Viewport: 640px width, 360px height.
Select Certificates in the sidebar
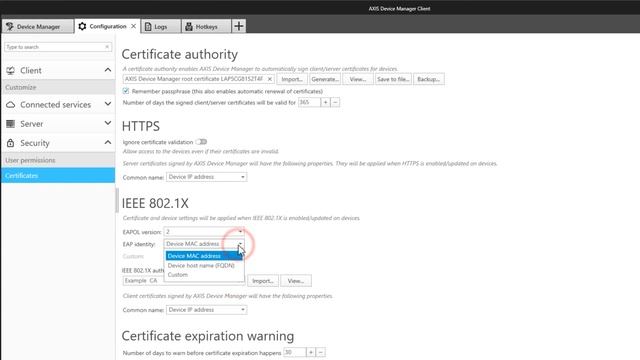(58, 176)
